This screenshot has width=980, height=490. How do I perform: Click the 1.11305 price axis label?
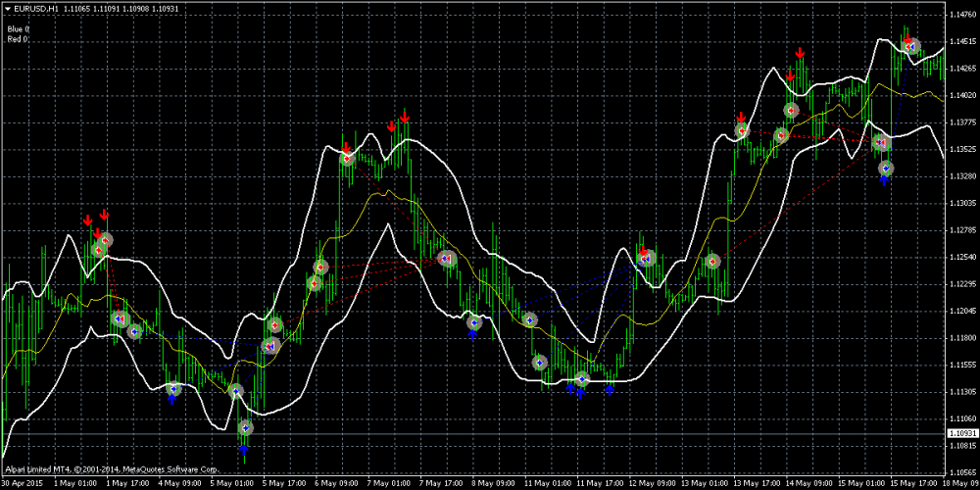962,392
